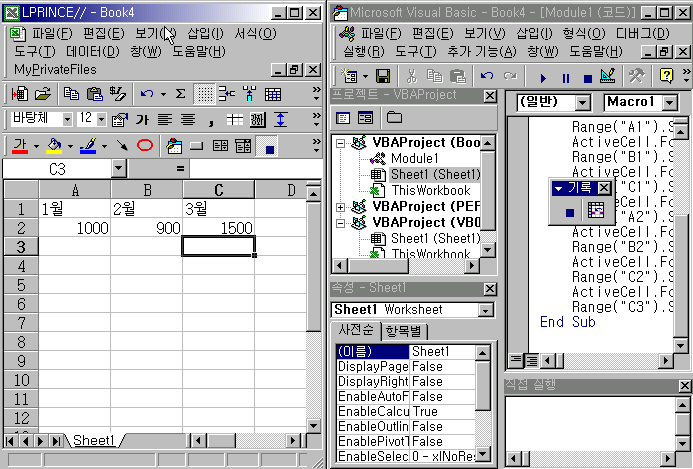Run macro with the play button

point(543,78)
